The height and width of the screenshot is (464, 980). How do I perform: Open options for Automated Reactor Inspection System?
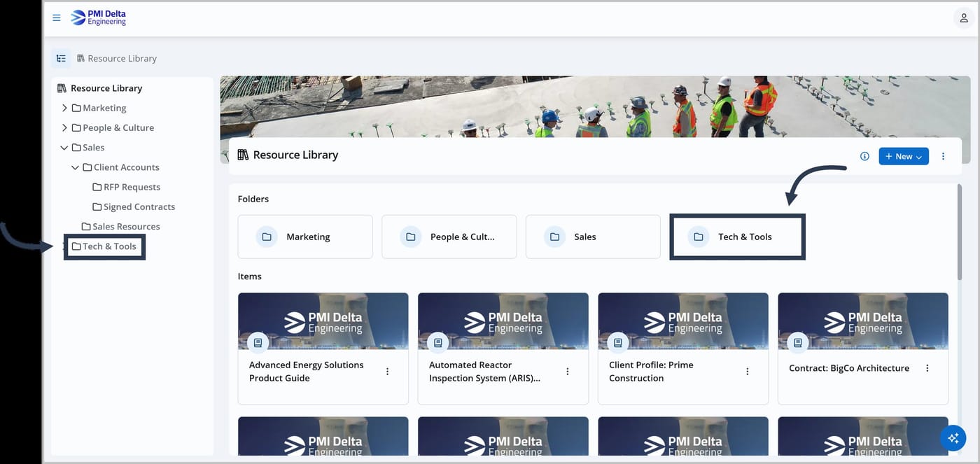pos(567,372)
